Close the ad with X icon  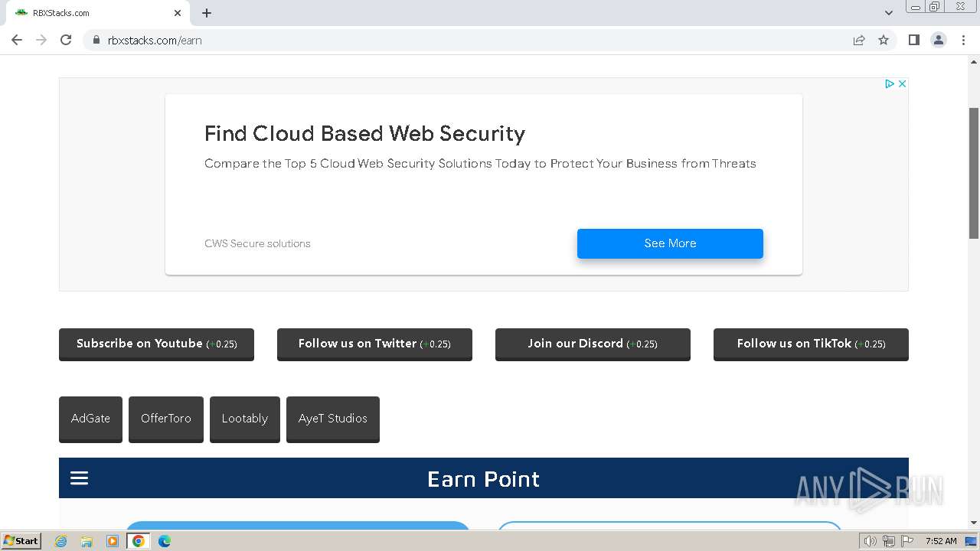point(902,83)
